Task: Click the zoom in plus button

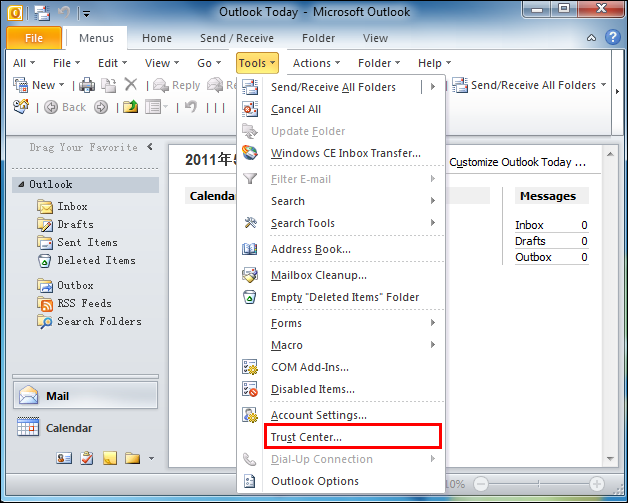Action: [596, 483]
